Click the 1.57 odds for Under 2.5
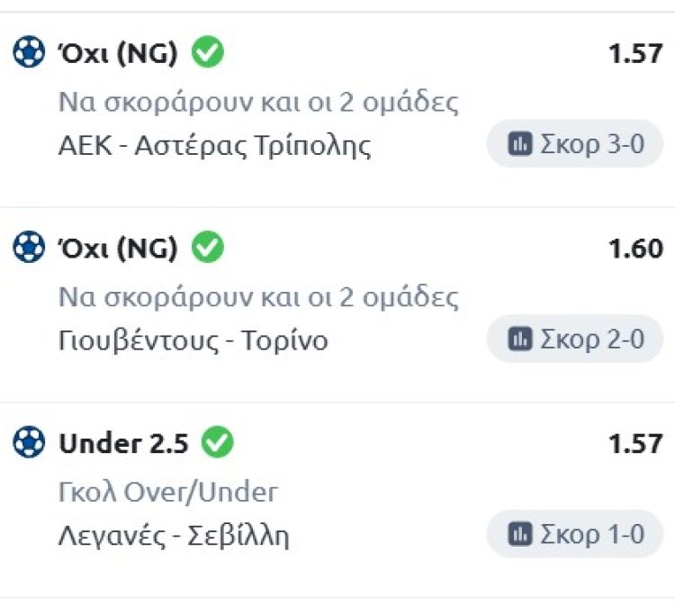Screen dimensions: 675x616 [635, 443]
